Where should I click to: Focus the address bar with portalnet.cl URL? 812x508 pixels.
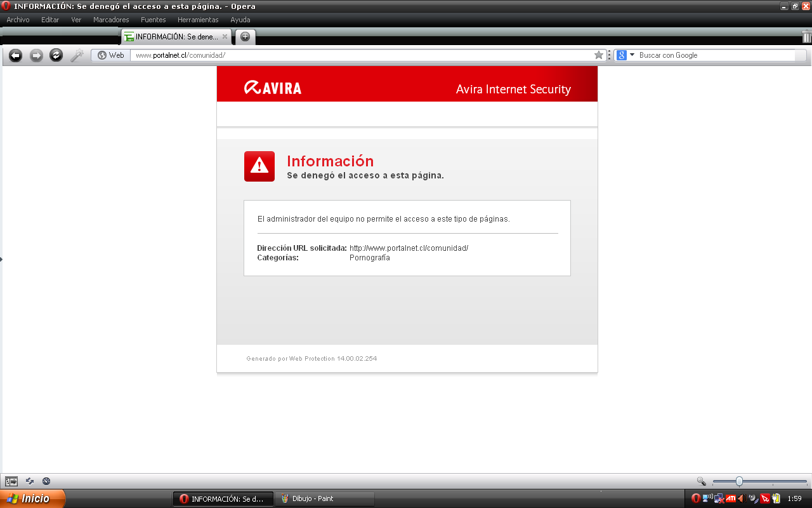[362, 55]
